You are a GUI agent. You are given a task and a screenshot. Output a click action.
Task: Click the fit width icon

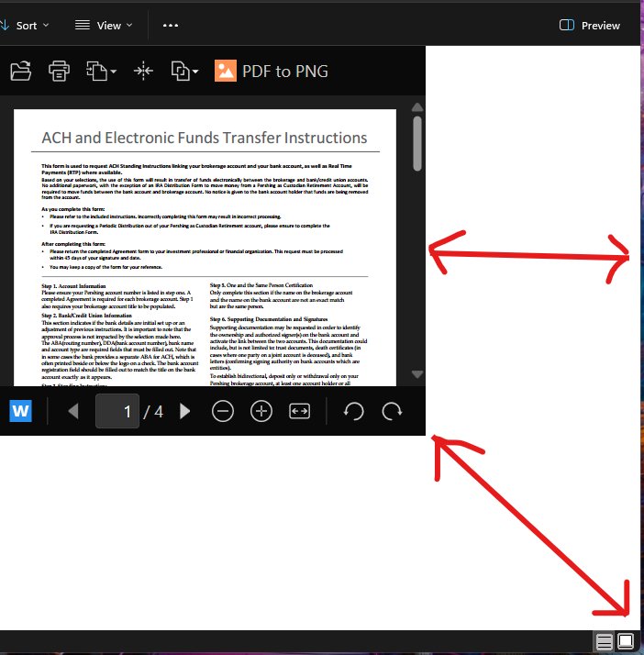click(299, 411)
